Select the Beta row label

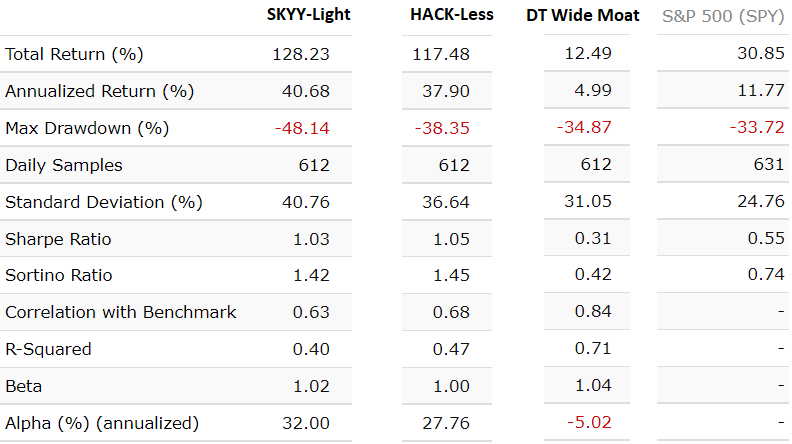pos(24,386)
